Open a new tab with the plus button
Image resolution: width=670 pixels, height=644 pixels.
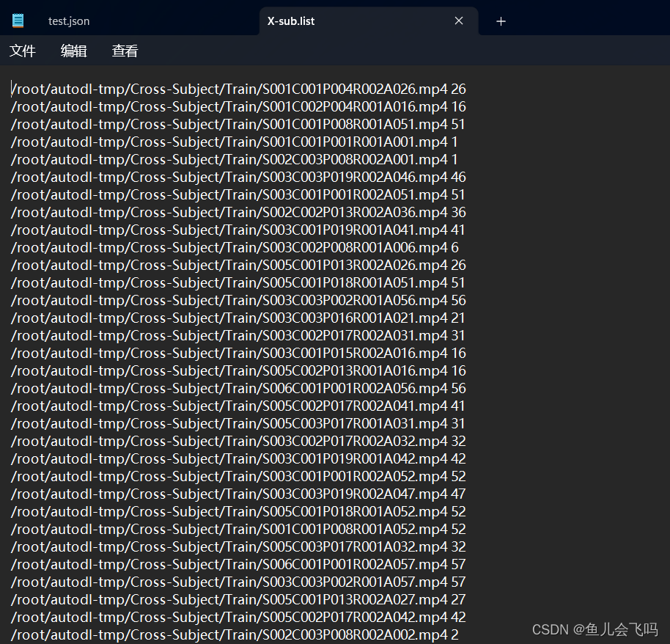pos(501,21)
